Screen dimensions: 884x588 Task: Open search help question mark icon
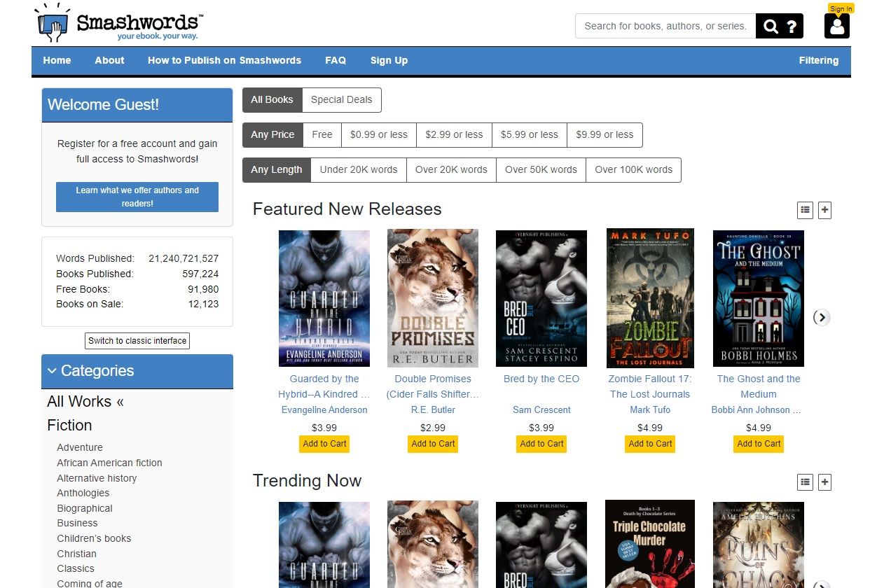coord(792,27)
